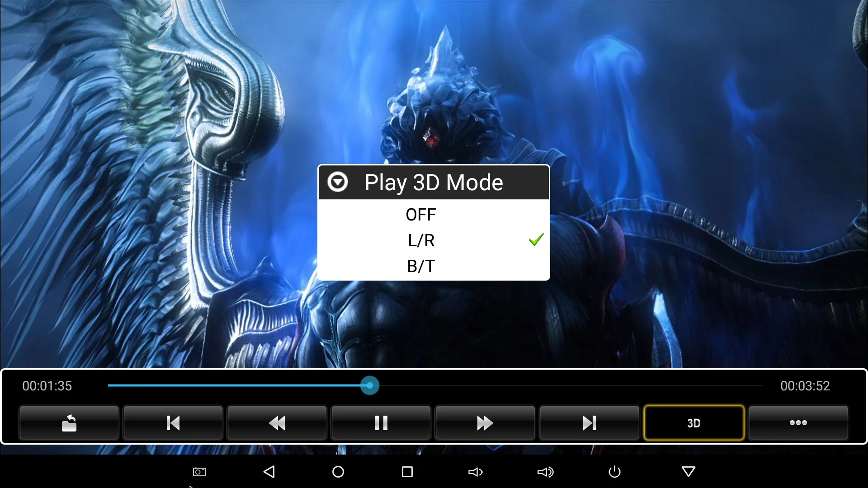Click the video progress slider handle
868x488 pixels.
coord(370,385)
